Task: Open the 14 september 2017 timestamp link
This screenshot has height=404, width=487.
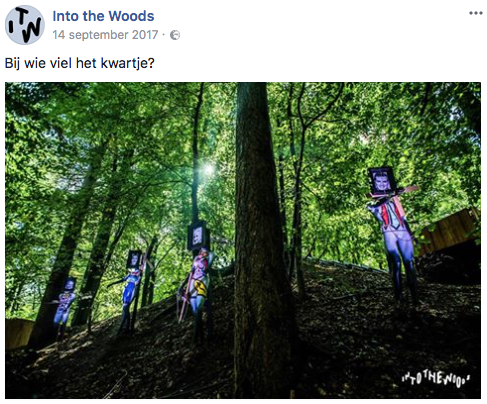Action: tap(105, 35)
